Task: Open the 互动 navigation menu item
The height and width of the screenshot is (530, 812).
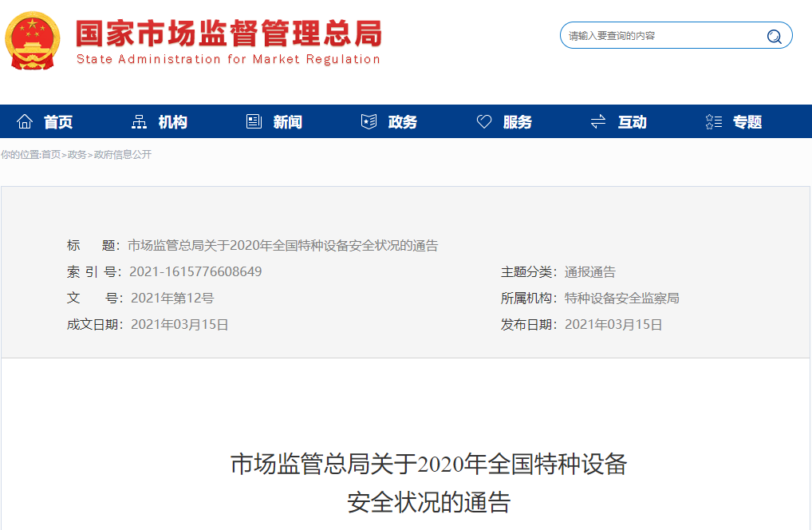Action: [x=633, y=122]
